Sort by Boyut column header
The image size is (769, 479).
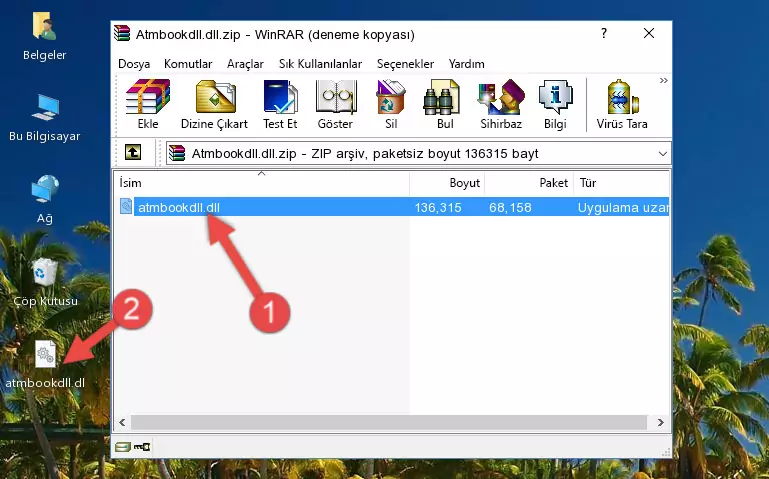447,183
